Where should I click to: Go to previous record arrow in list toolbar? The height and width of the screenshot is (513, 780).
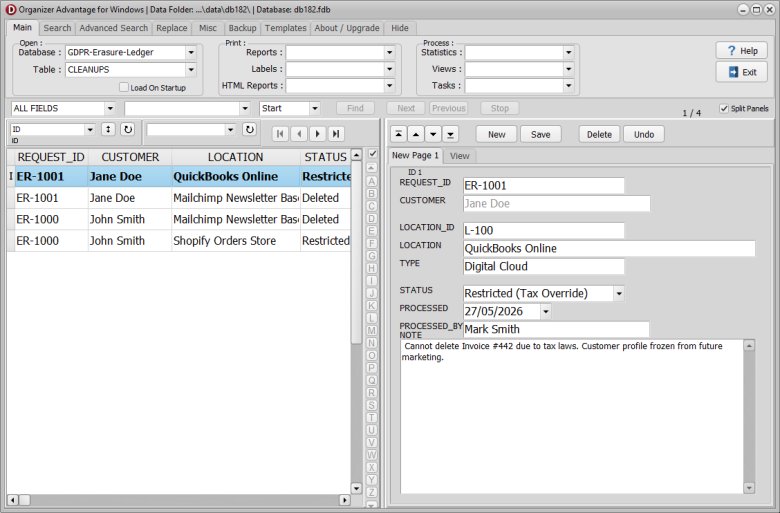298,134
